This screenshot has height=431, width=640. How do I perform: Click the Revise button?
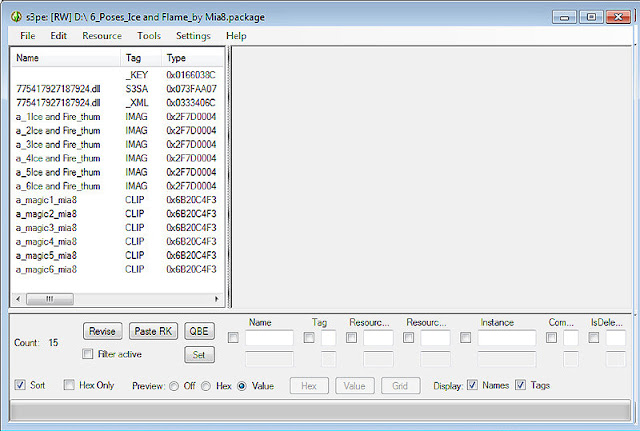point(102,331)
